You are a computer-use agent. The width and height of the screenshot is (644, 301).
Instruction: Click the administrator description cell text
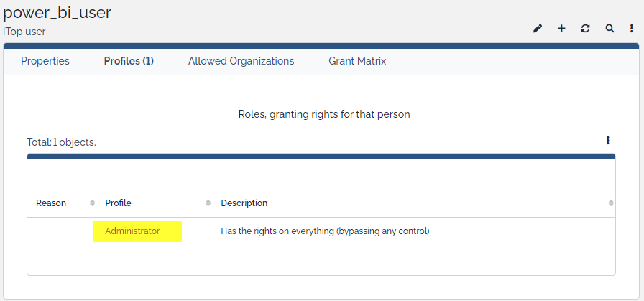click(325, 231)
